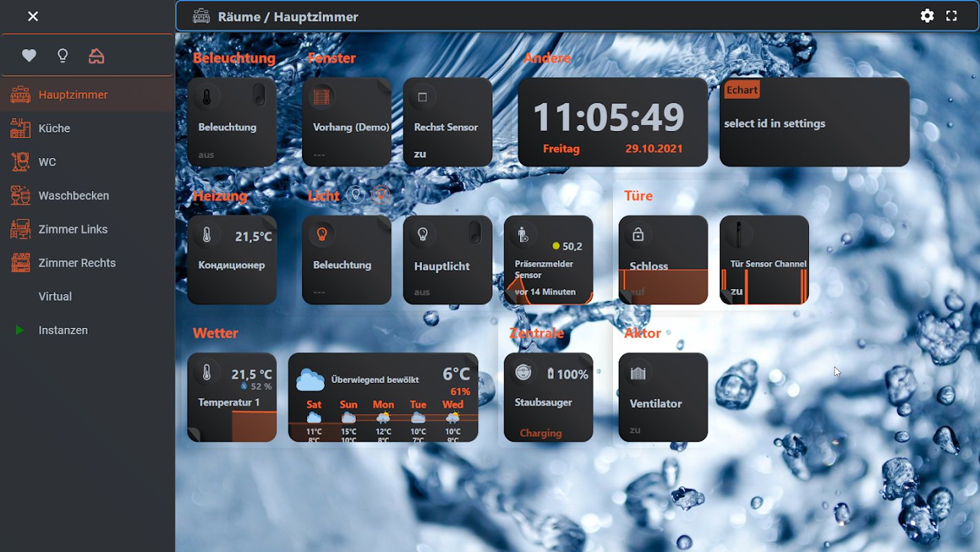Viewport: 980px width, 552px height.
Task: Select Zimmer Rechts in sidebar
Action: [x=88, y=263]
